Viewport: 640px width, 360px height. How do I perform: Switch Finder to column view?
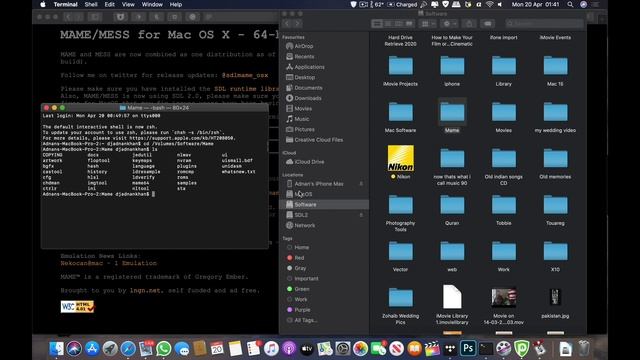point(398,24)
